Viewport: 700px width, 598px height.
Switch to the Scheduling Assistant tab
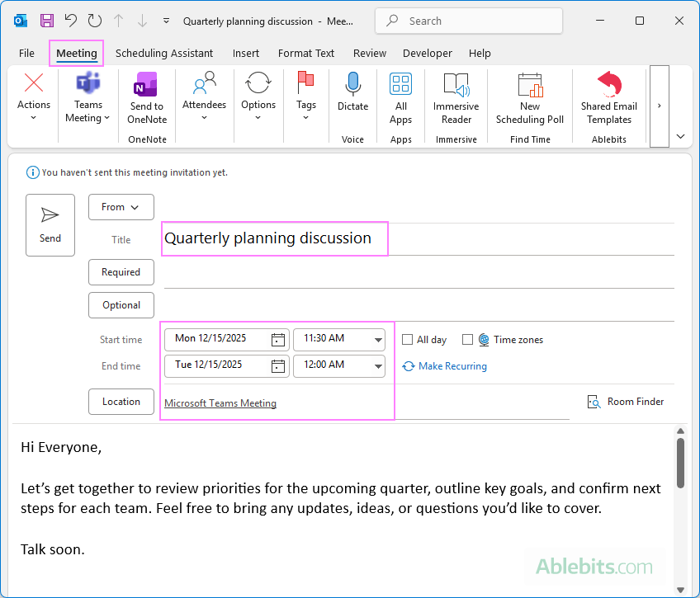point(164,53)
